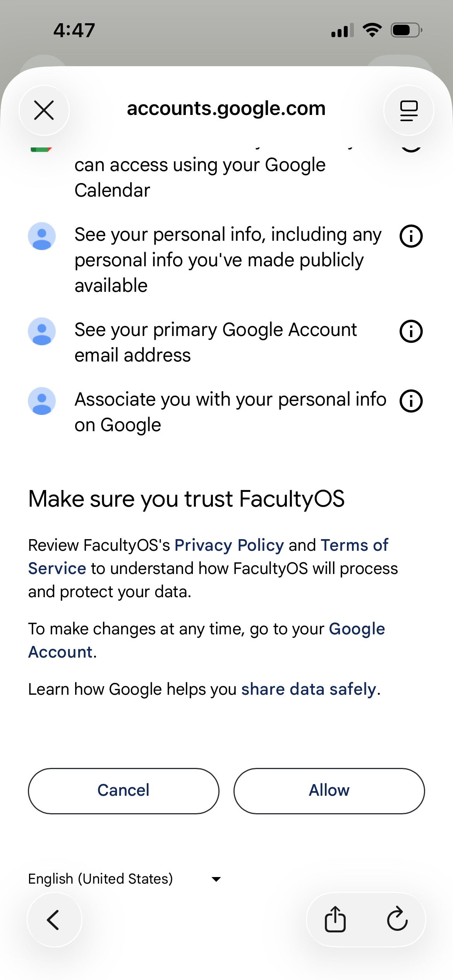
Task: Open the reader/page options icon
Action: pyautogui.click(x=409, y=110)
